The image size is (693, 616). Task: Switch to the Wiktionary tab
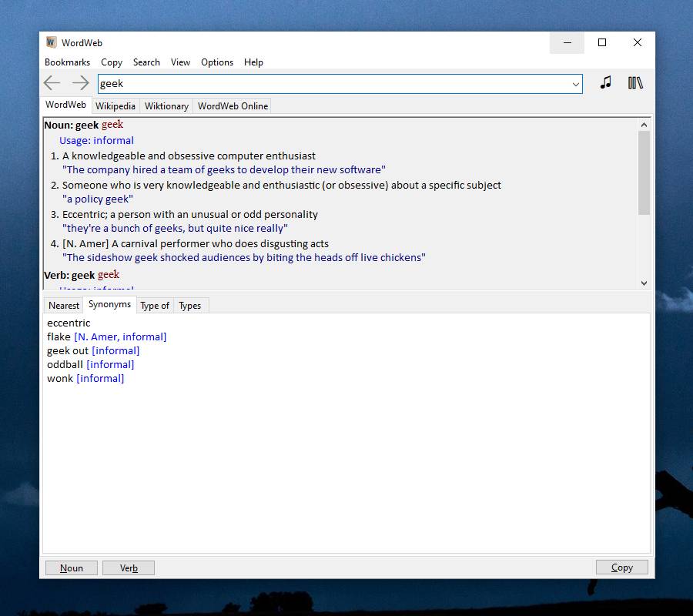point(166,106)
